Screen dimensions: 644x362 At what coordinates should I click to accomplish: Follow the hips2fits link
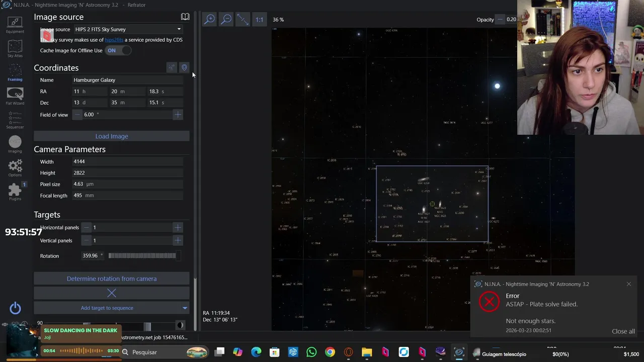coord(114,40)
